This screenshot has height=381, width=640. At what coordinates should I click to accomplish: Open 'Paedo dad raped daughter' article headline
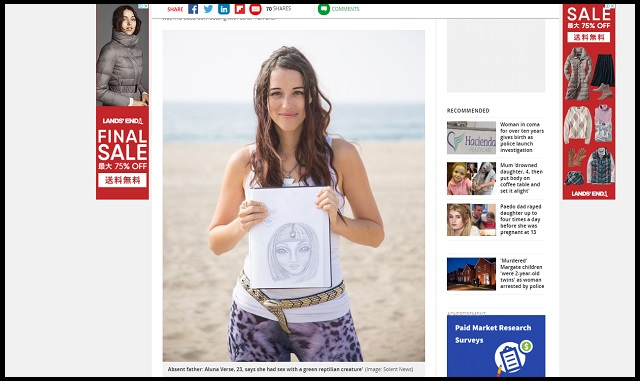[x=520, y=219]
